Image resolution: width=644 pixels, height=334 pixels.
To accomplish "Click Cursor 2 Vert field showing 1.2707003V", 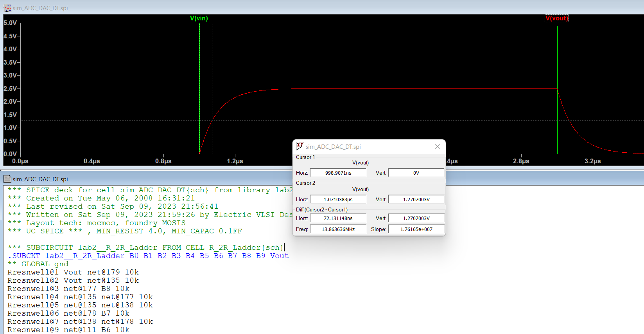I will [x=416, y=199].
